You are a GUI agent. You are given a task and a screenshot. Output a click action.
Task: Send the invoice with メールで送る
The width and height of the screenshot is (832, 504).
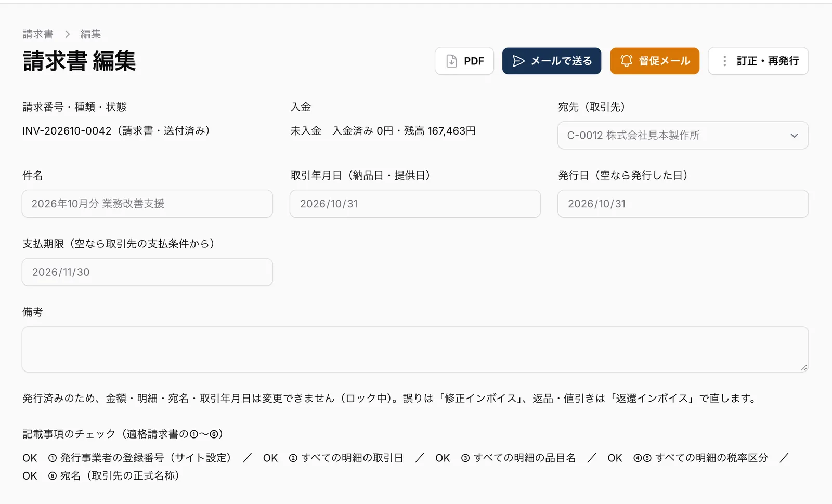tap(552, 61)
